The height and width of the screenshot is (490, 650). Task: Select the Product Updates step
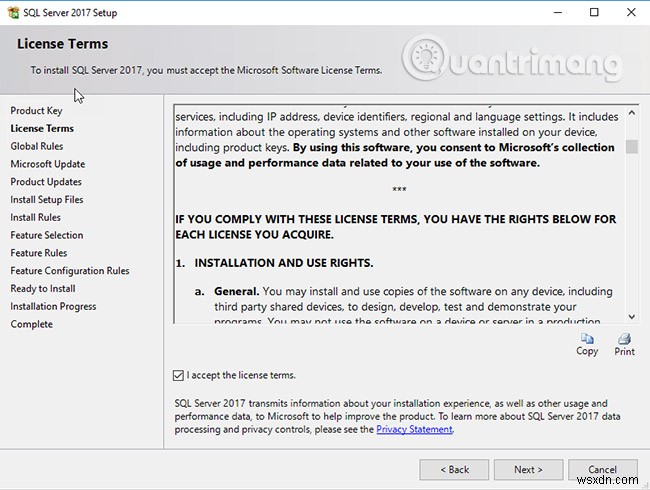[x=46, y=182]
